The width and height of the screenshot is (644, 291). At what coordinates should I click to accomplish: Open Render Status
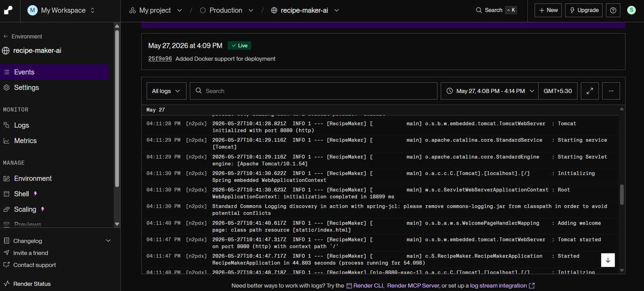(x=32, y=283)
